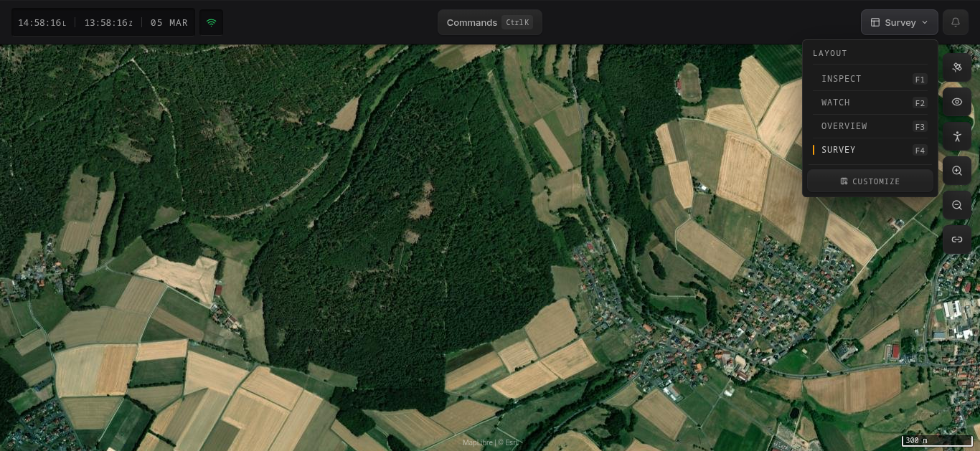Click the accessibility person icon
Image resolution: width=980 pixels, height=451 pixels.
(956, 136)
